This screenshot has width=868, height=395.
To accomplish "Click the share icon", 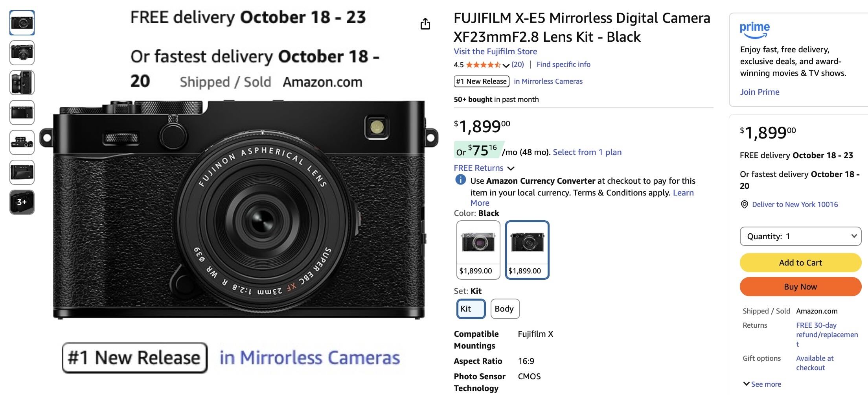I will [x=425, y=24].
